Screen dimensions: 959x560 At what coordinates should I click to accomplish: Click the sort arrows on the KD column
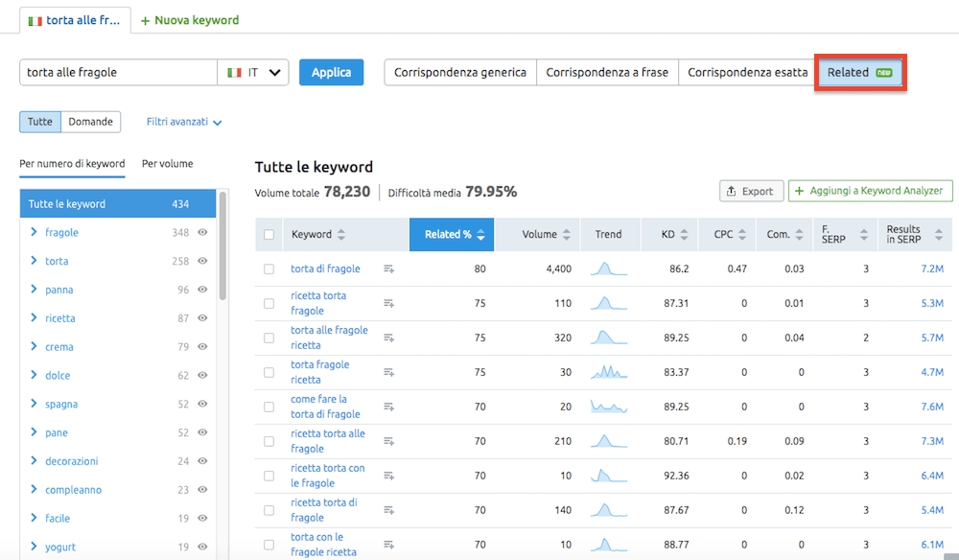pos(683,234)
